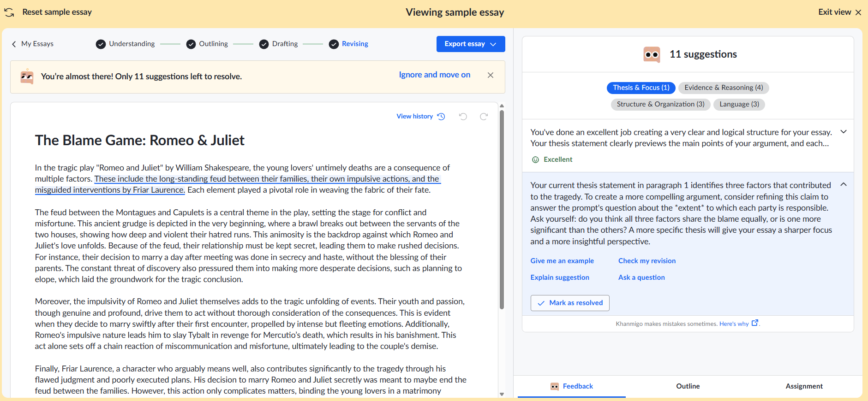868x401 pixels.
Task: Click the external link icon after Here's why
Action: coord(755,323)
